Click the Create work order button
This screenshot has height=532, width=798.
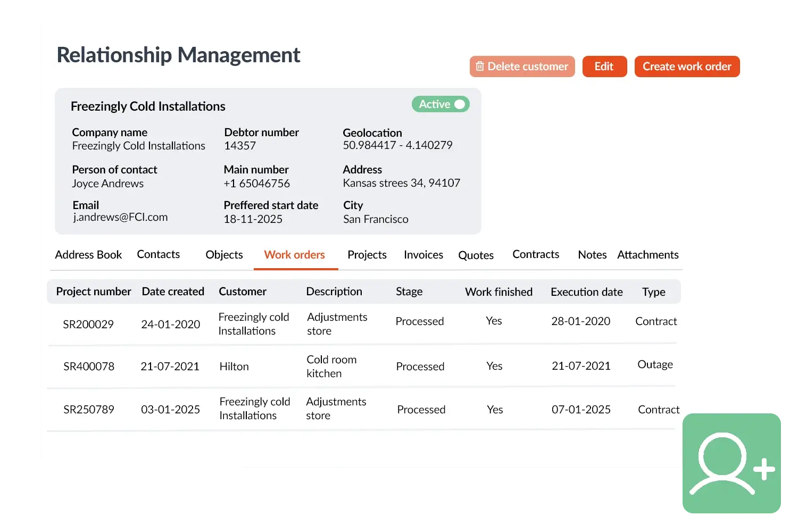pyautogui.click(x=686, y=66)
